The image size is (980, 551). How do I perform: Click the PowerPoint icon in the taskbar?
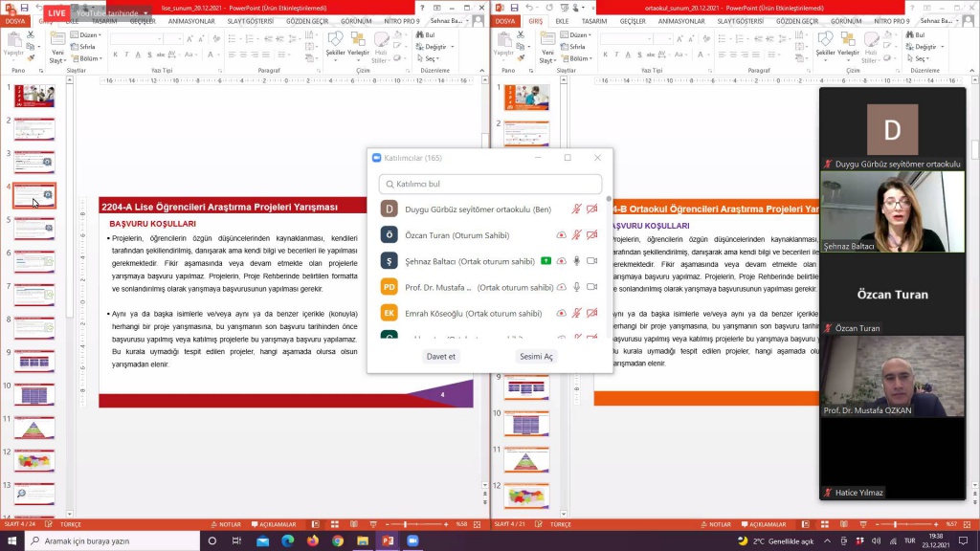[x=388, y=540]
